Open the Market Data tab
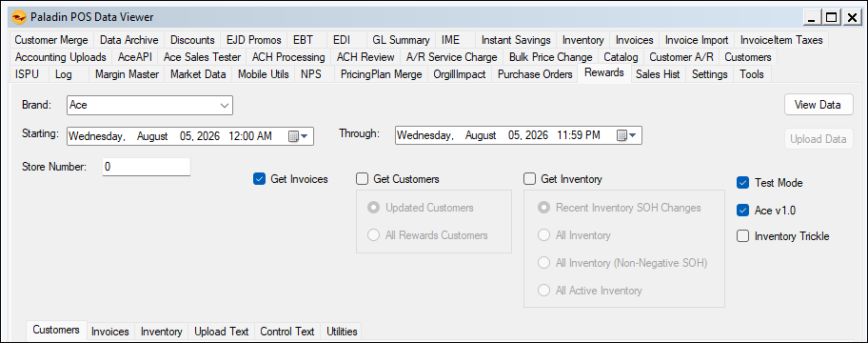 [198, 74]
